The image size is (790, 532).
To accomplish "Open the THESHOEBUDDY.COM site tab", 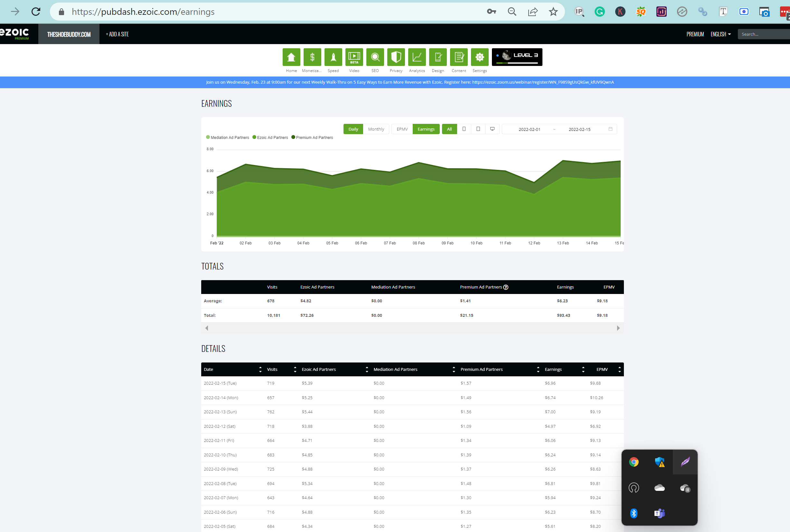I will click(69, 34).
